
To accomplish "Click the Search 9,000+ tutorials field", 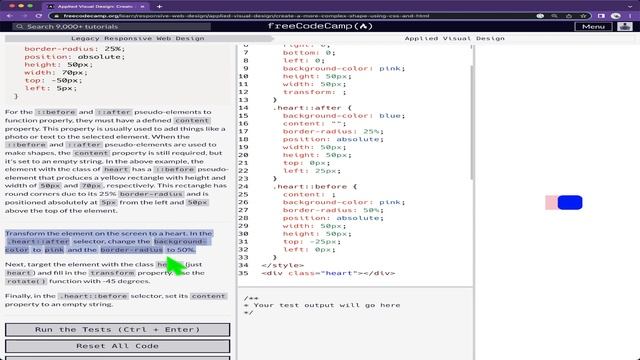I will click(x=111, y=27).
